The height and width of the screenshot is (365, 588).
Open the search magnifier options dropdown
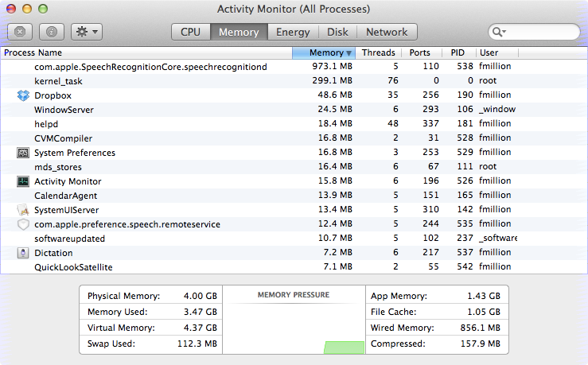[500, 32]
